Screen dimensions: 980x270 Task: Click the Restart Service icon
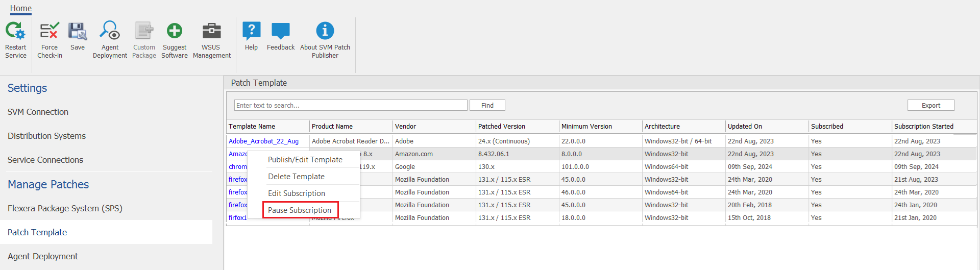[x=15, y=32]
